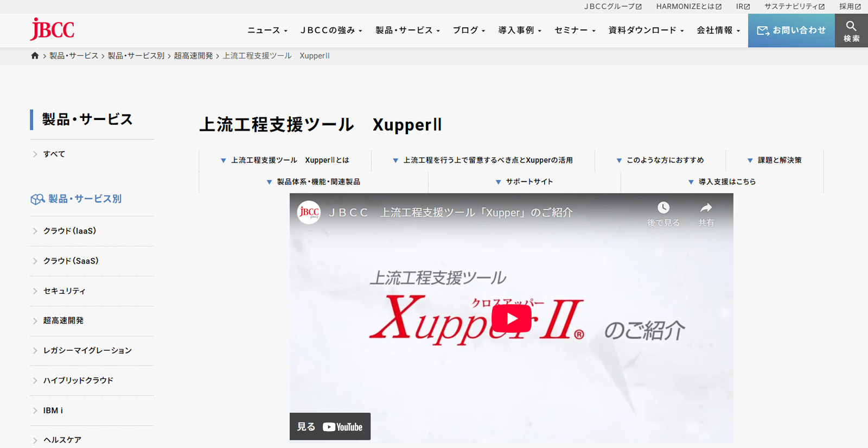Click the home icon in breadcrumb
This screenshot has height=448, width=868.
[35, 56]
